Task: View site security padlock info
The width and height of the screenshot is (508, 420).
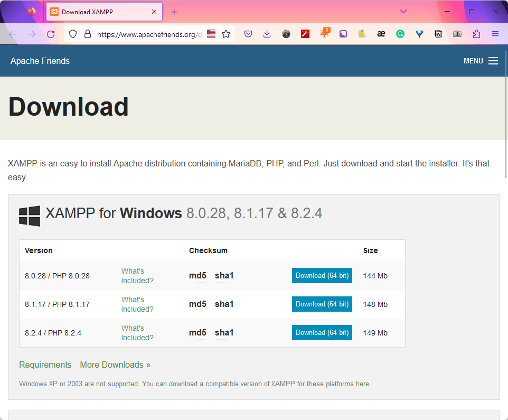Action: pos(88,34)
